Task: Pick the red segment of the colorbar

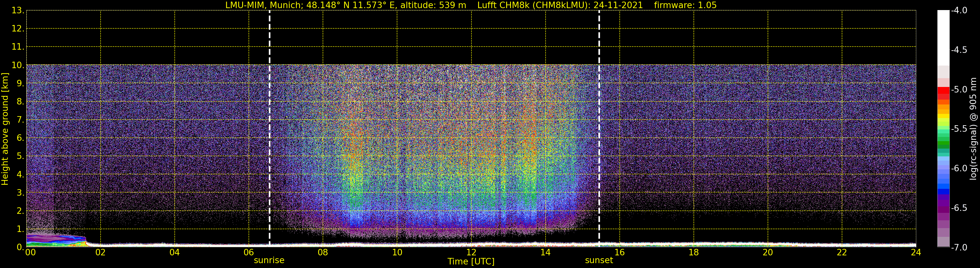Action: point(943,91)
